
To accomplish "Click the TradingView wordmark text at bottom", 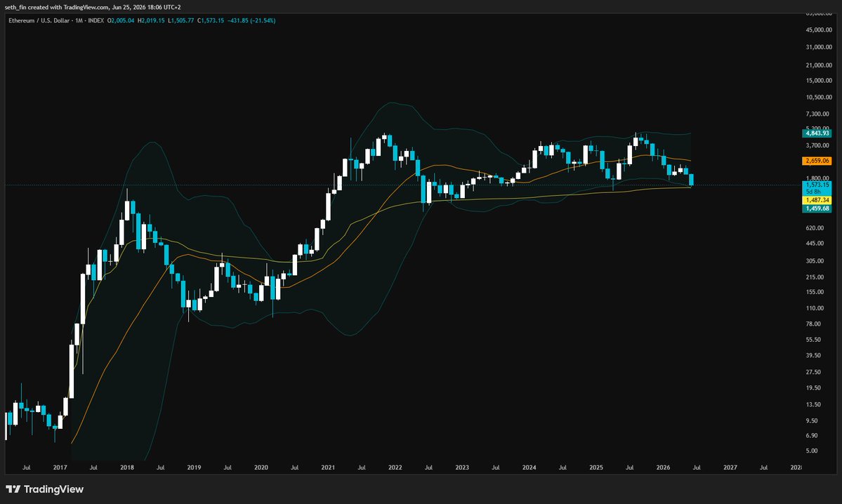I will [x=53, y=489].
